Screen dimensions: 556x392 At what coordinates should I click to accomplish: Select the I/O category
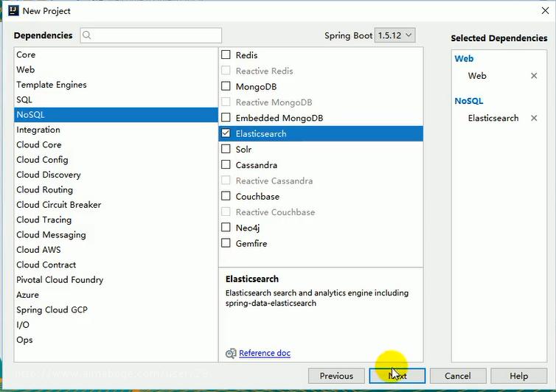pyautogui.click(x=116, y=325)
